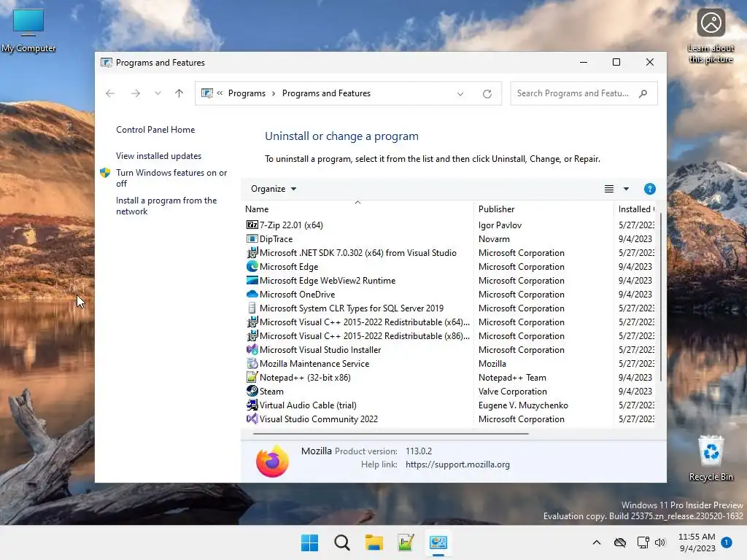Click the search magnifier icon in search box
The width and height of the screenshot is (747, 560).
(x=643, y=93)
